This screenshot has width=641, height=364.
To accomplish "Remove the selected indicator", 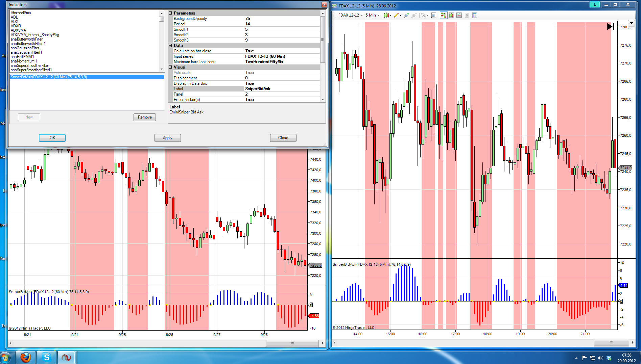I will pyautogui.click(x=145, y=117).
